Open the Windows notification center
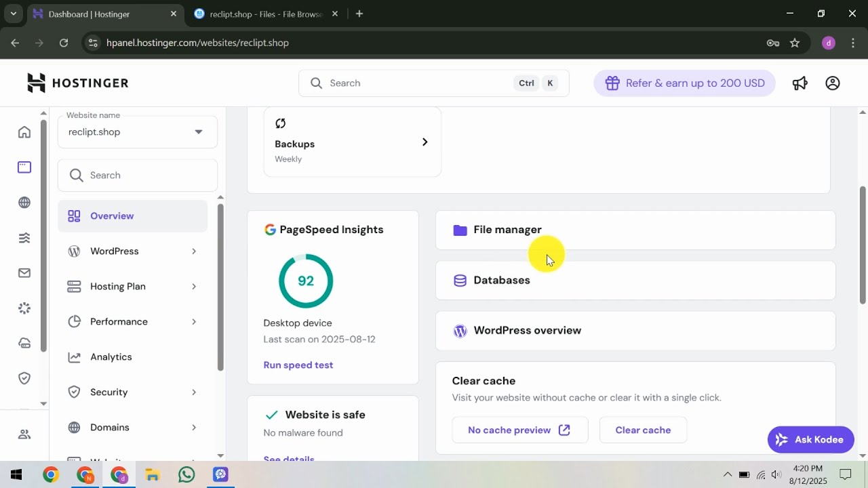Viewport: 868px width, 488px height. 846,474
